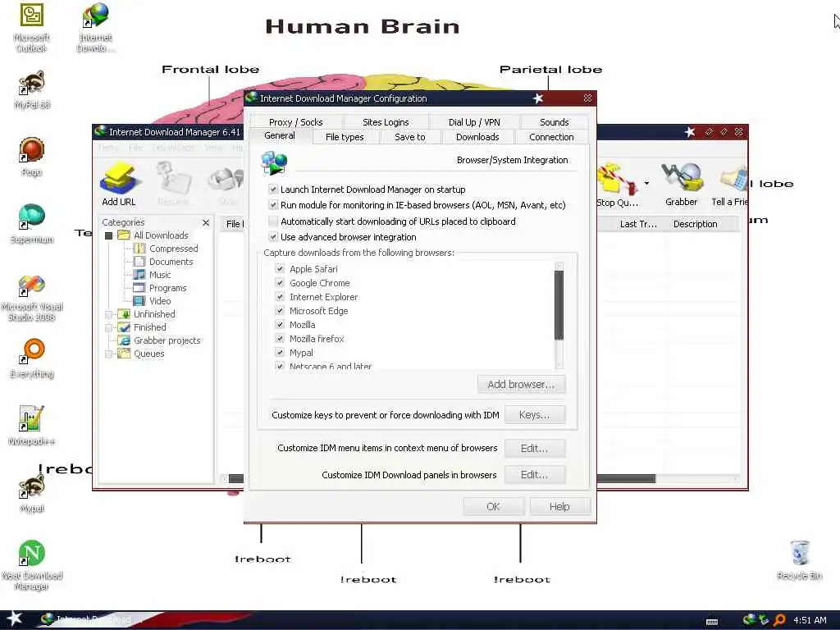Expand the Queues category node
840x630 pixels.
click(109, 354)
